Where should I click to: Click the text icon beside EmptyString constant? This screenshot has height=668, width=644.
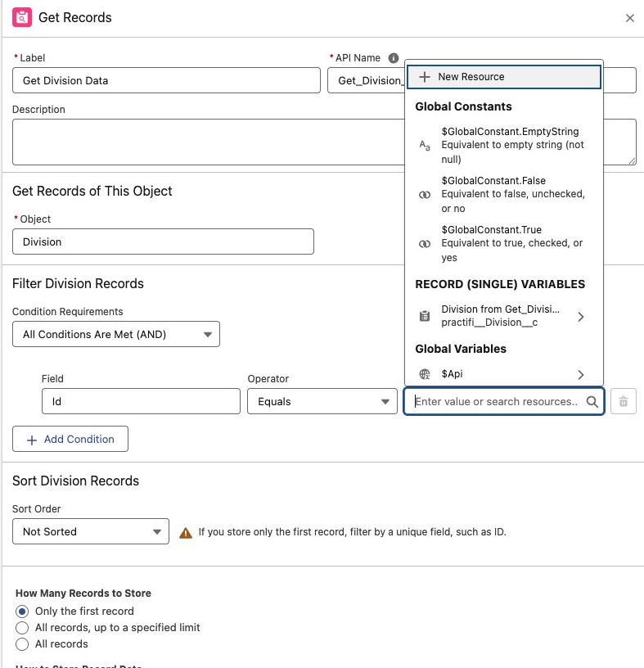point(424,145)
